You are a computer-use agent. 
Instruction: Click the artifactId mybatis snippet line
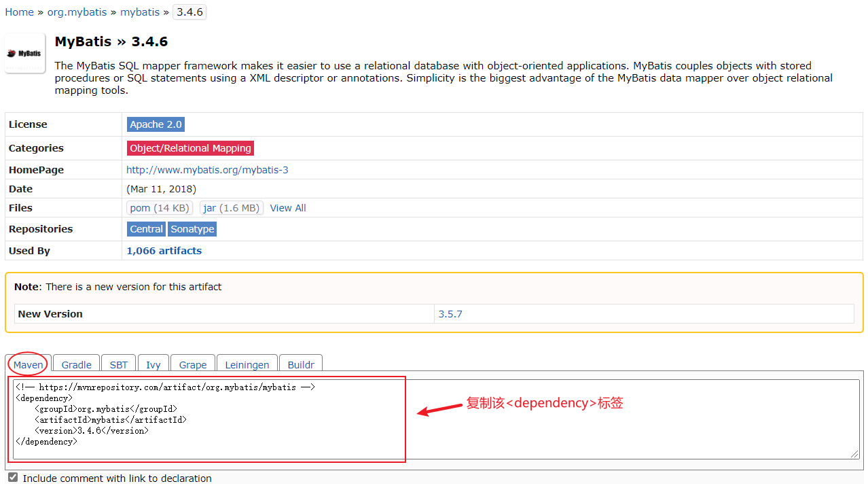[111, 420]
